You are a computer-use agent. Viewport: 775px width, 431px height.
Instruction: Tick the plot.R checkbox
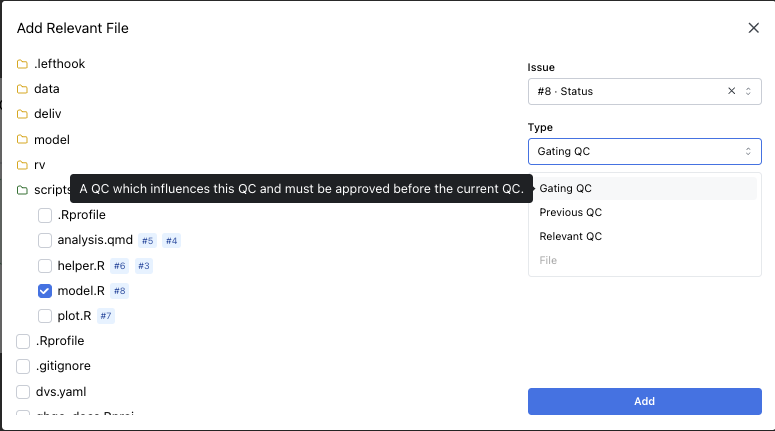point(45,316)
